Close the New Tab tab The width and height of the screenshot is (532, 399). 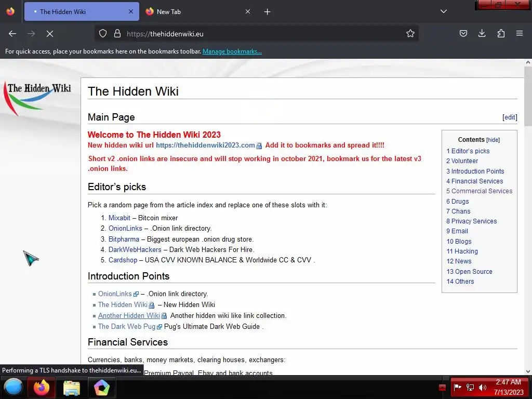pos(248,11)
